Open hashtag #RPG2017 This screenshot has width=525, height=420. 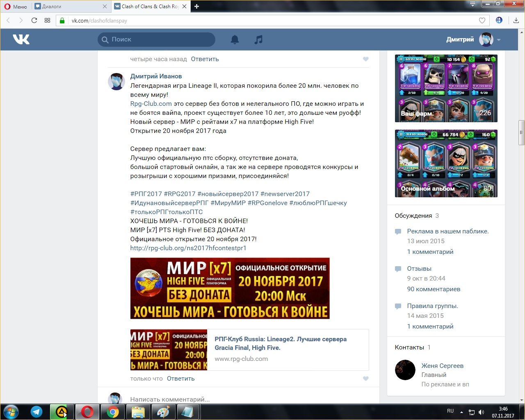(x=180, y=194)
